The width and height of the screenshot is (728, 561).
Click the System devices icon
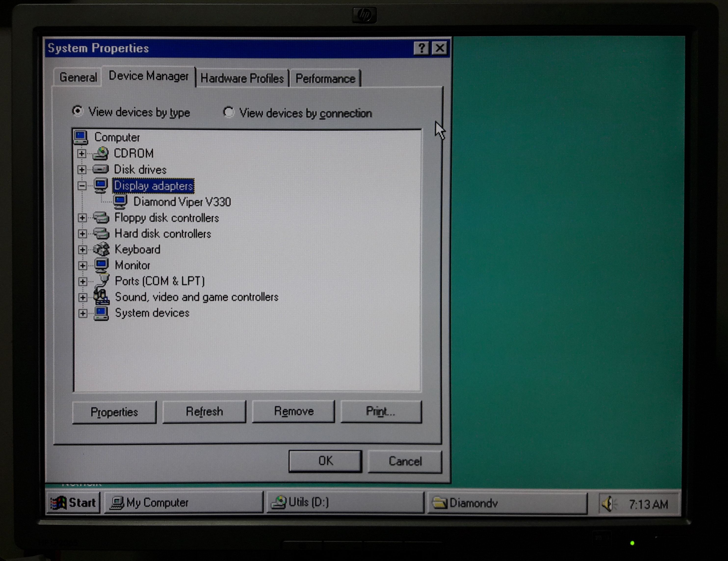pyautogui.click(x=101, y=313)
